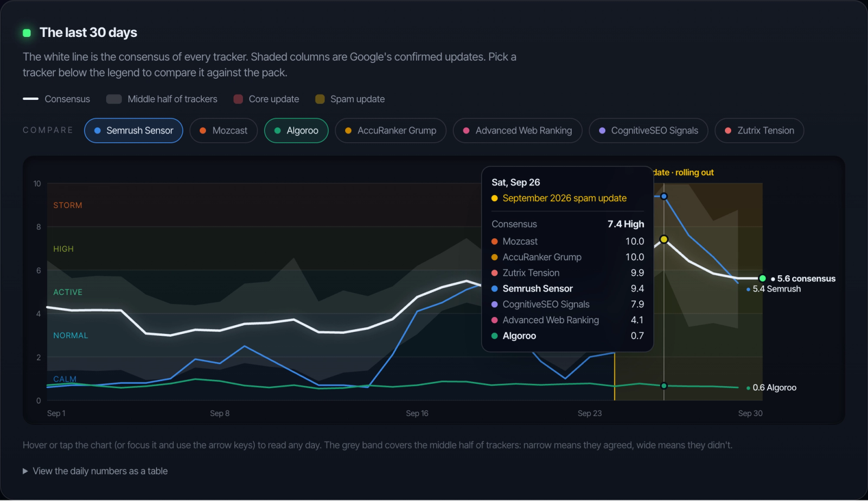Click the green consensus endpoint dot
This screenshot has width=868, height=501.
coord(762,278)
